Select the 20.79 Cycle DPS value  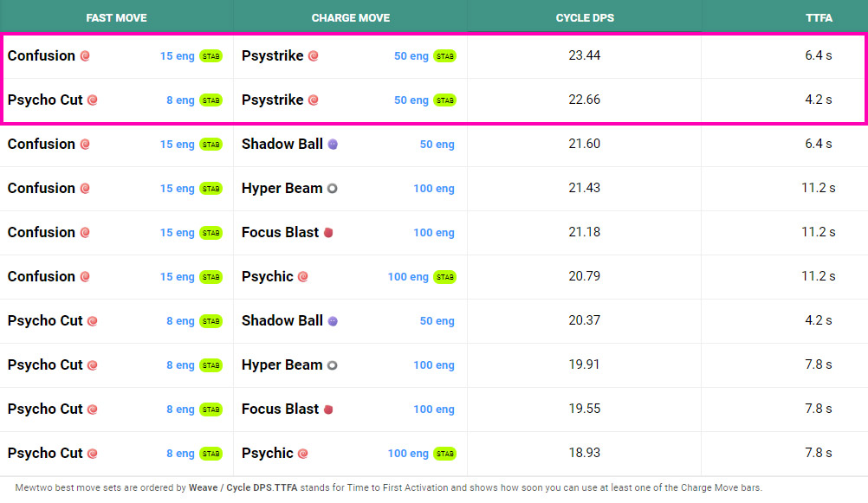pos(585,276)
